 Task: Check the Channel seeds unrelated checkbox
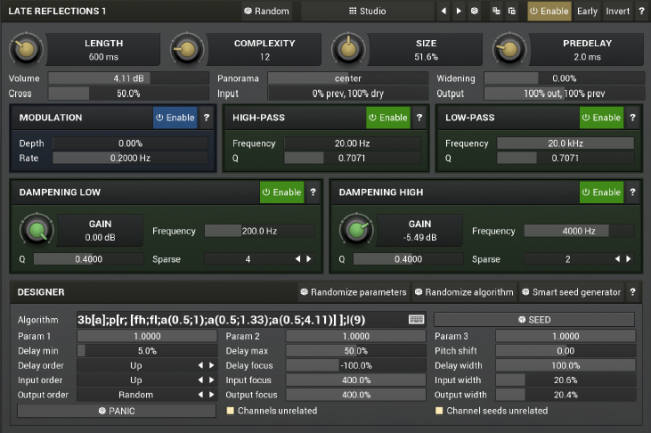[x=438, y=410]
